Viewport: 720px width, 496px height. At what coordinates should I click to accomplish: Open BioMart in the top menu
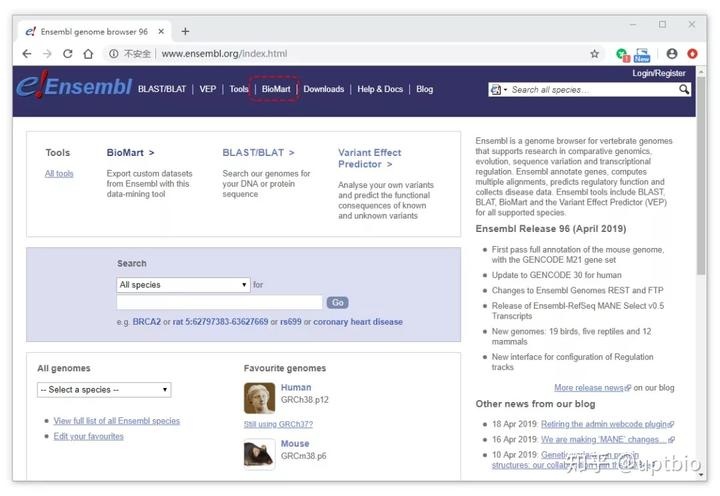tap(276, 89)
